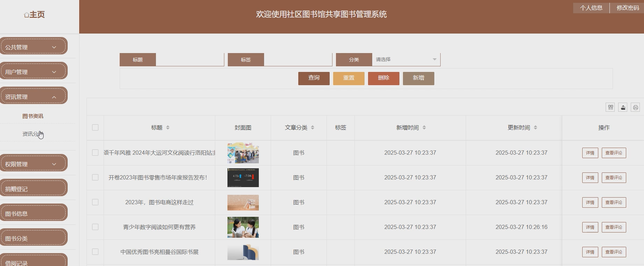
Task: Click the 查询 search button
Action: click(314, 79)
